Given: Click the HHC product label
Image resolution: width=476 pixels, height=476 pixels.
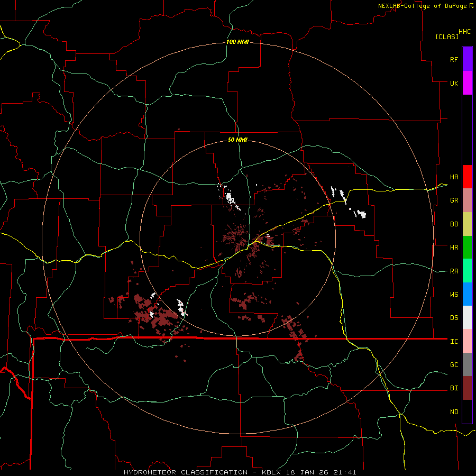Looking at the screenshot, I should [465, 32].
